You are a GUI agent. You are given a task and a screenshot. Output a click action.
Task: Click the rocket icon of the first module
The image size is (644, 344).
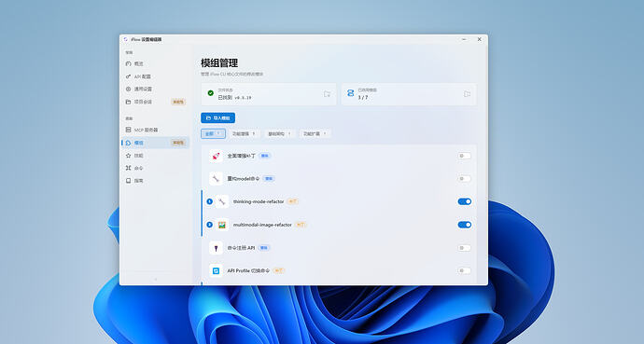coord(216,156)
